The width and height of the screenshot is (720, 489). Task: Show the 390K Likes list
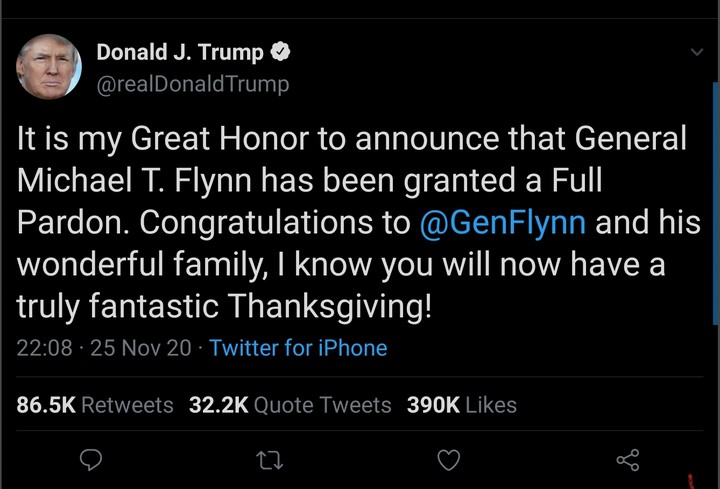pyautogui.click(x=461, y=405)
